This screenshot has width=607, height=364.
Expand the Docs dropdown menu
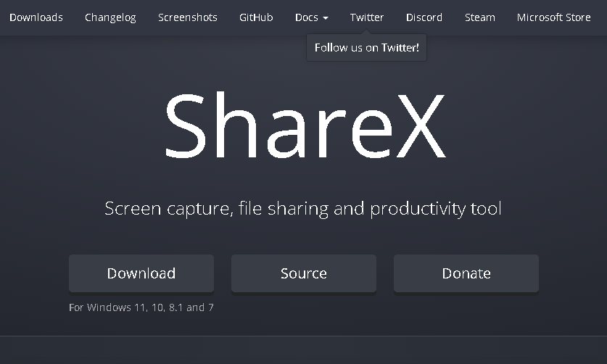311,17
